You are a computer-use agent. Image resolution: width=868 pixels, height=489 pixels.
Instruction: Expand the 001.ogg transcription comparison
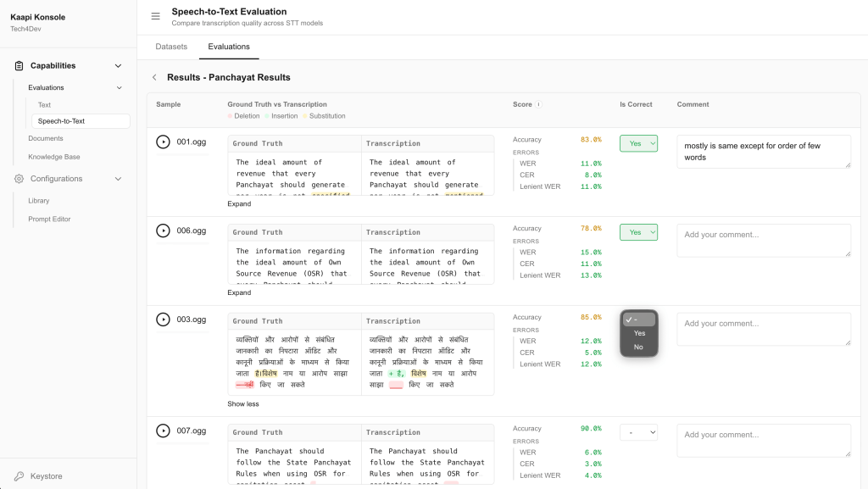point(239,204)
